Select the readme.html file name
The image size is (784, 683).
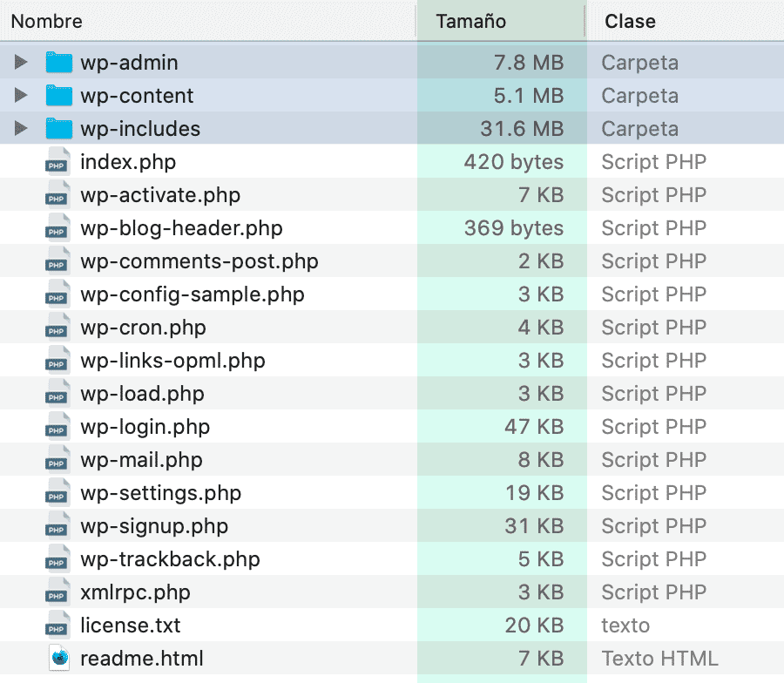142,659
